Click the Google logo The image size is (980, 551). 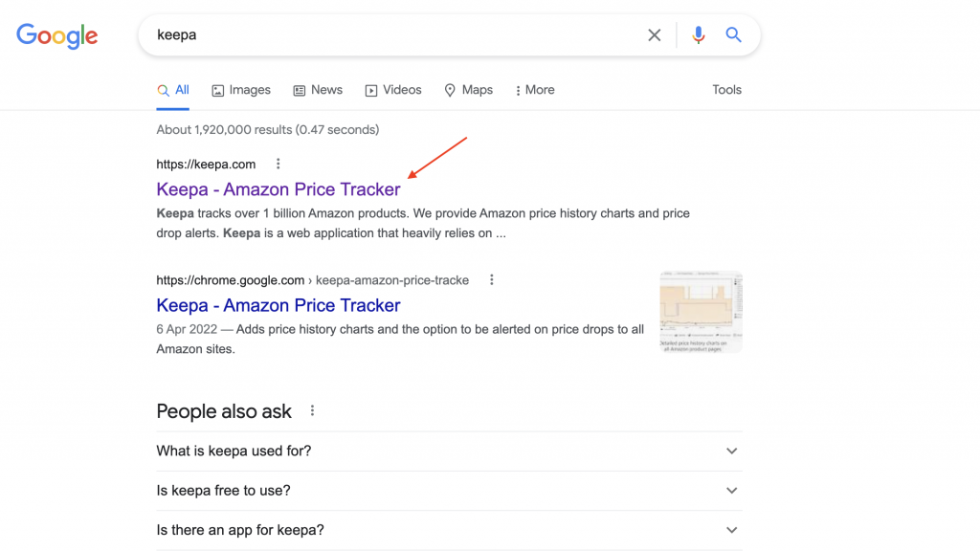(x=57, y=36)
